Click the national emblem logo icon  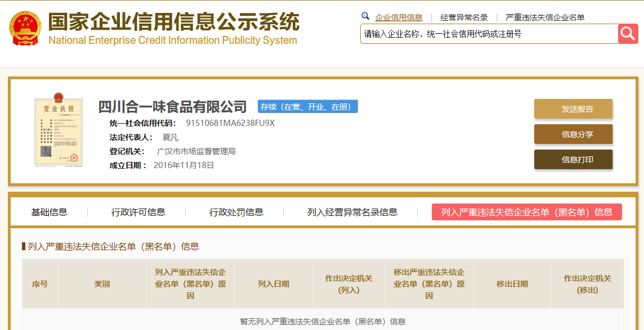25,28
